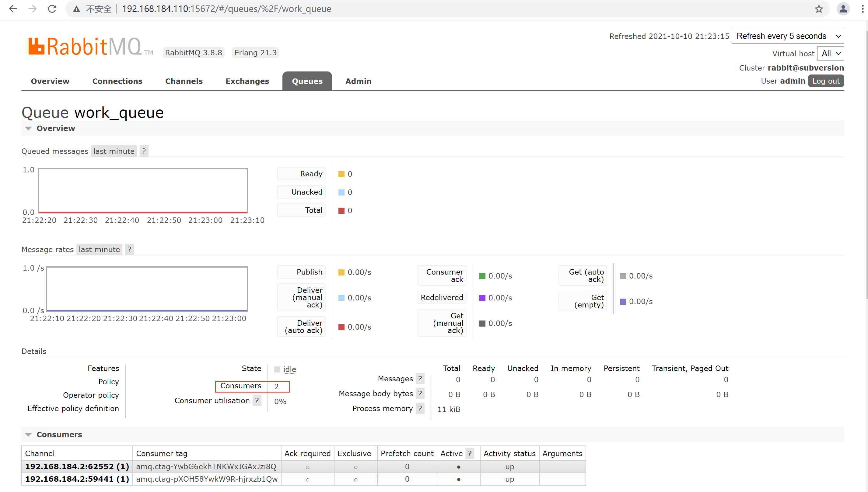Click the Log out button
This screenshot has width=868, height=492.
tap(826, 81)
